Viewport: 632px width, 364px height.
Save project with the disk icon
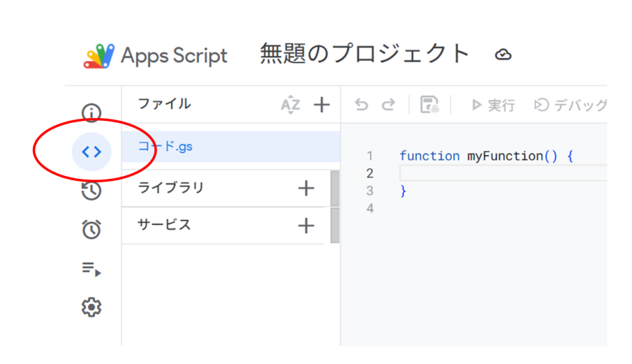coord(430,105)
